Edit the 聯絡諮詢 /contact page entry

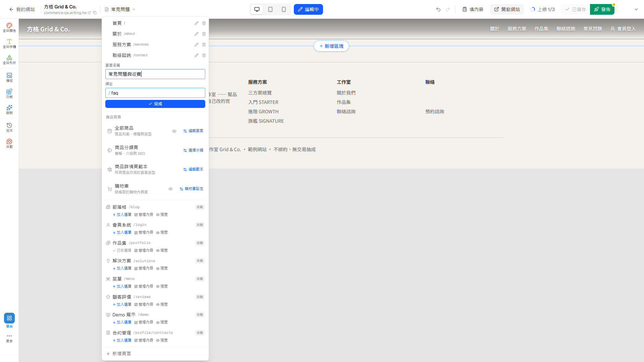point(197,55)
